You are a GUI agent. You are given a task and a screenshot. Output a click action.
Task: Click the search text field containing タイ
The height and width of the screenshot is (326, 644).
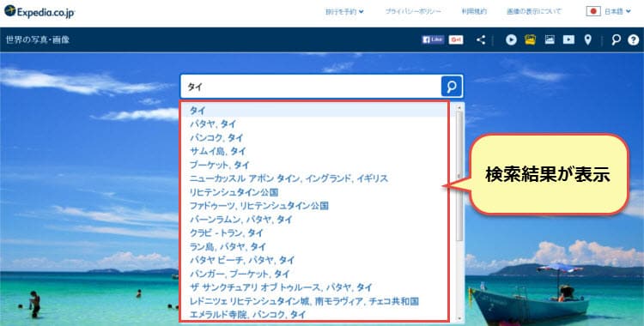pyautogui.click(x=311, y=87)
